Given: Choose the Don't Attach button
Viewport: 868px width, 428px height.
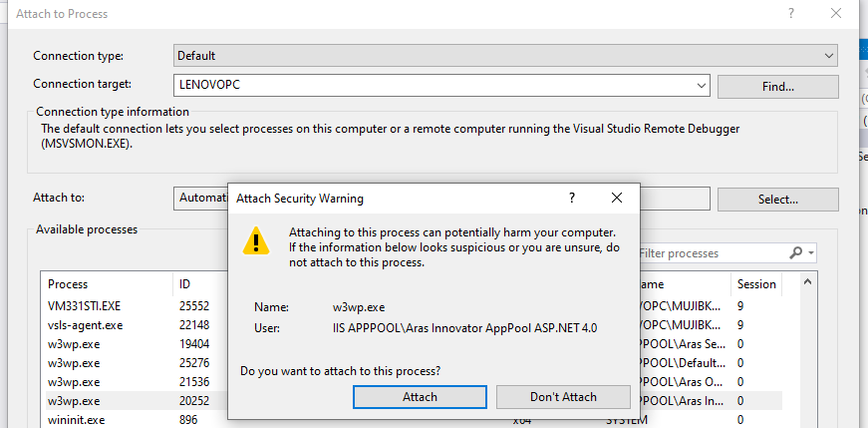Looking at the screenshot, I should (x=563, y=397).
